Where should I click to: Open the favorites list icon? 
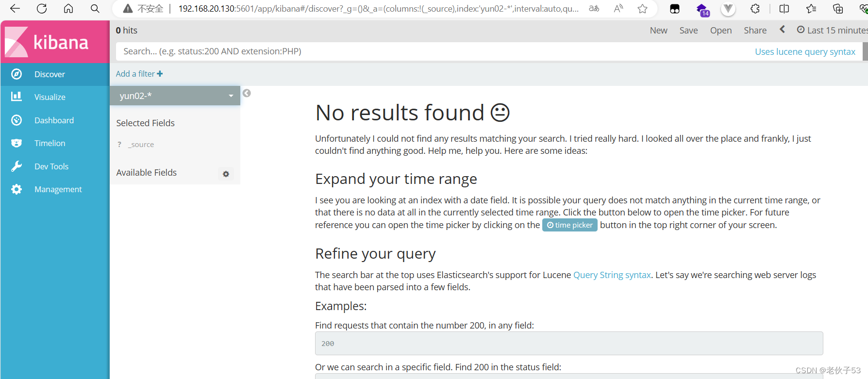(x=811, y=9)
